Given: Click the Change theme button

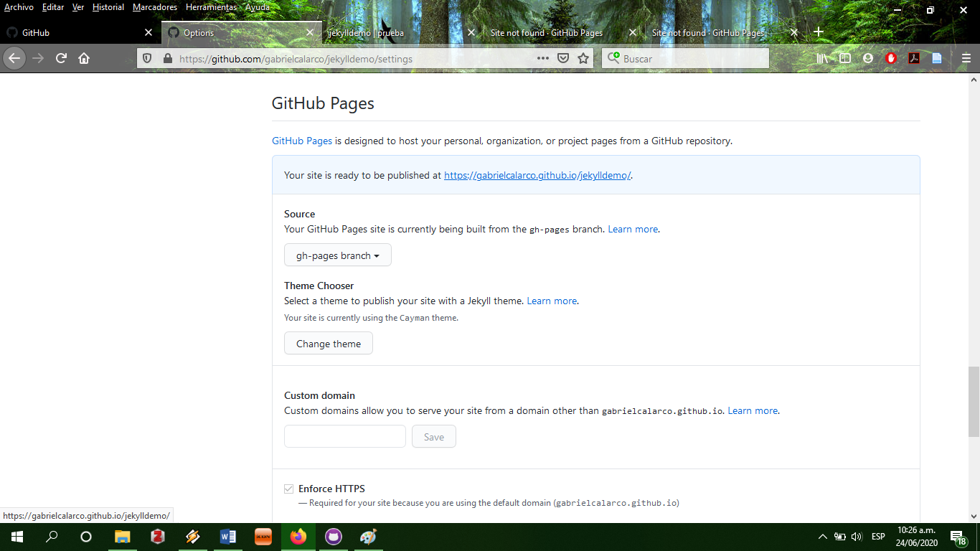Looking at the screenshot, I should click(x=328, y=343).
